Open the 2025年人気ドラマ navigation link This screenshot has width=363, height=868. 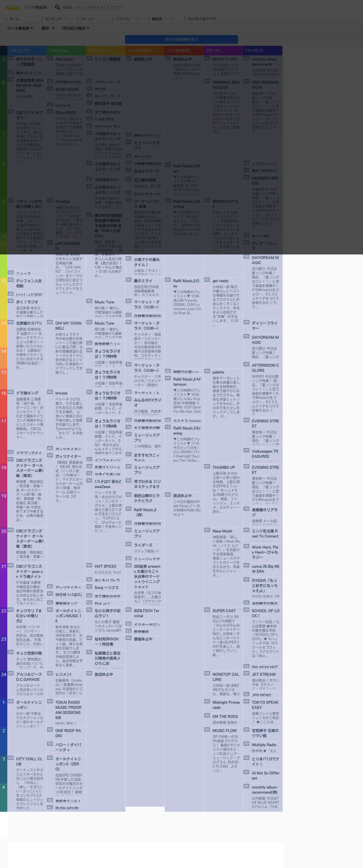(202, 19)
